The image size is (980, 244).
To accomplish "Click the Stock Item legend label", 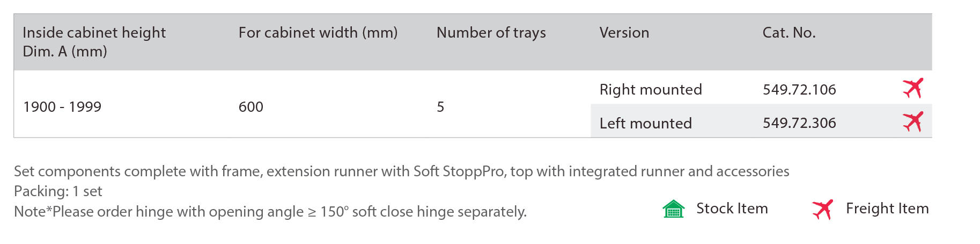I will [732, 209].
